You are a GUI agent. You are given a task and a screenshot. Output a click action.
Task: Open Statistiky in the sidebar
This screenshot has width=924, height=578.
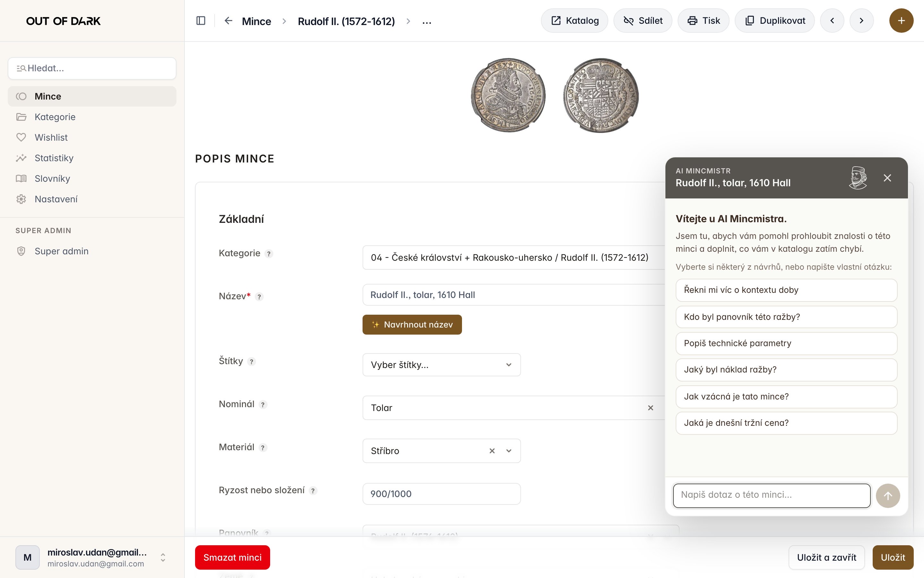pyautogui.click(x=92, y=158)
